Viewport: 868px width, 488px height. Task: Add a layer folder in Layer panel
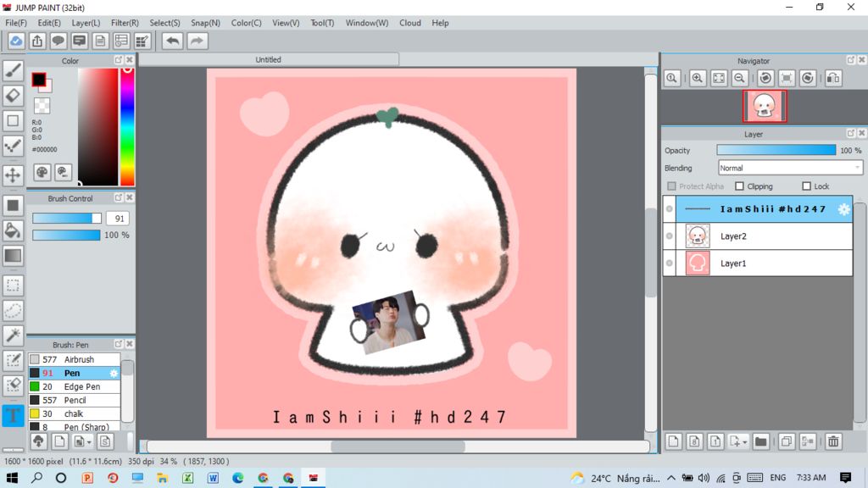click(x=761, y=441)
